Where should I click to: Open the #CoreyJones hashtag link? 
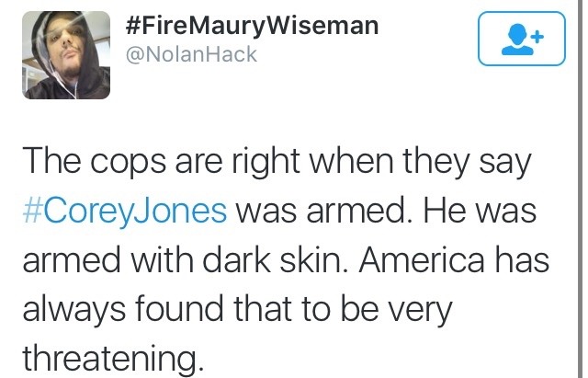(123, 211)
